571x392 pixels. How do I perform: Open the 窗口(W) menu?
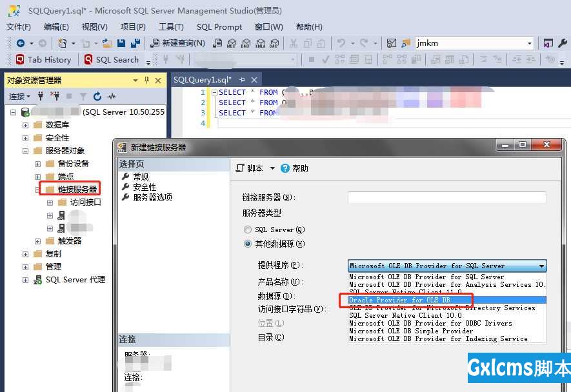(269, 27)
